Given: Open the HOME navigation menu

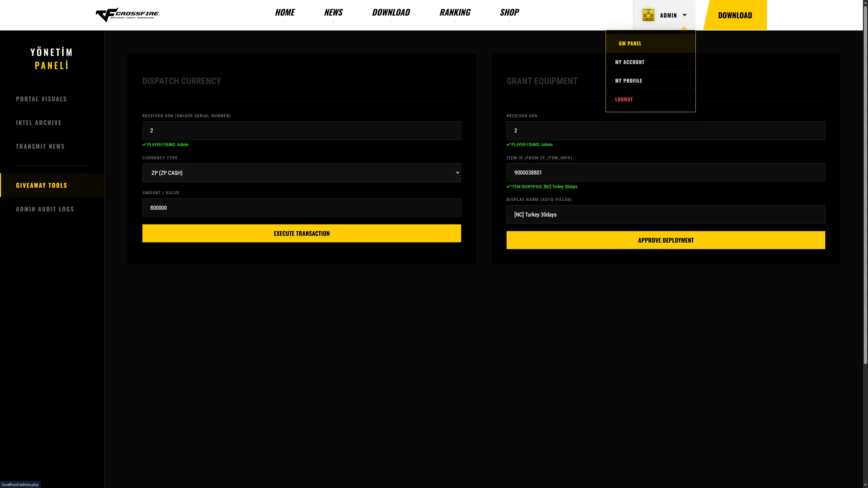Looking at the screenshot, I should [x=285, y=13].
